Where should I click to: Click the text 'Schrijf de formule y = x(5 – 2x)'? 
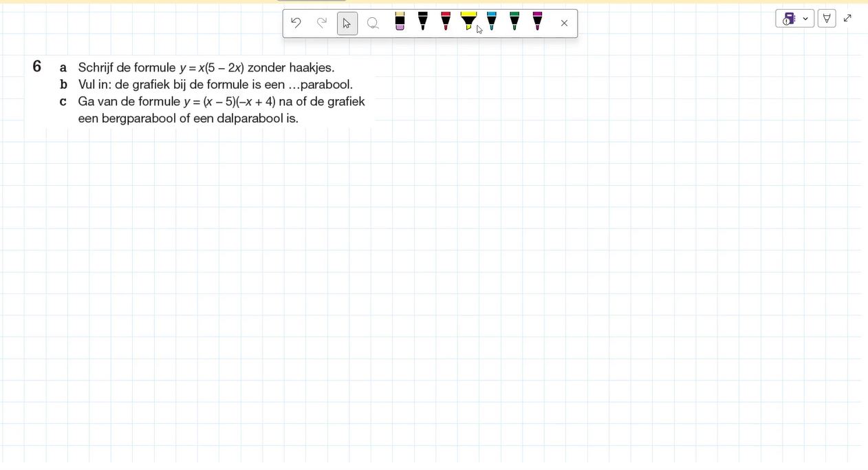point(161,67)
